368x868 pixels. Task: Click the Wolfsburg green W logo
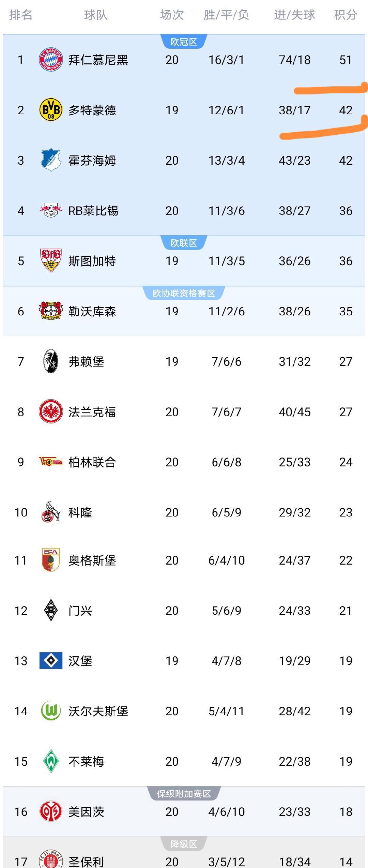[51, 711]
